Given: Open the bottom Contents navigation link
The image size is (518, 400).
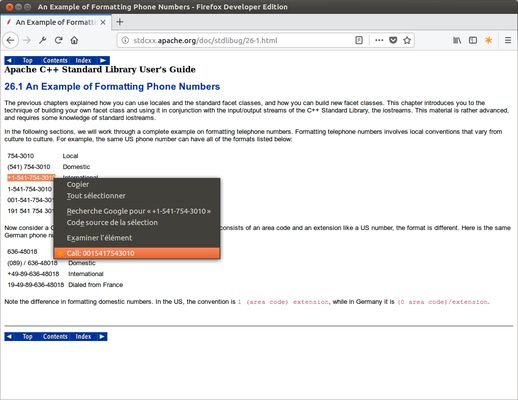Looking at the screenshot, I should pos(55,337).
